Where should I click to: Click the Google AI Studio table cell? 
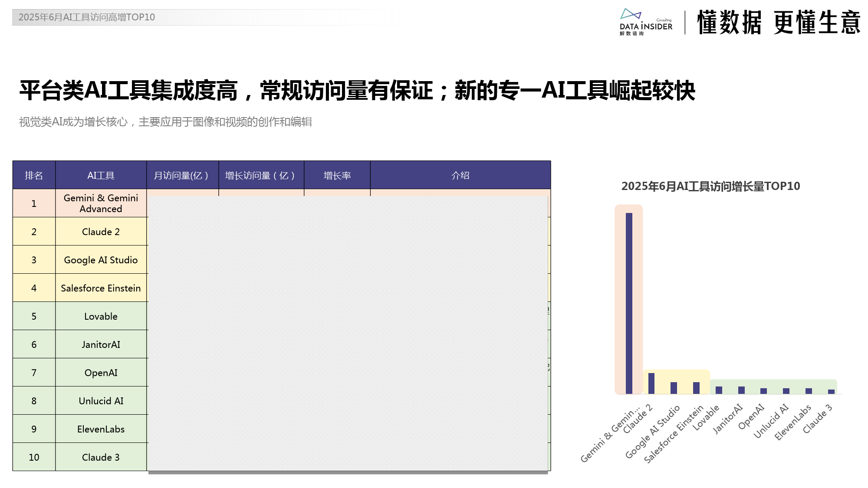coord(101,260)
